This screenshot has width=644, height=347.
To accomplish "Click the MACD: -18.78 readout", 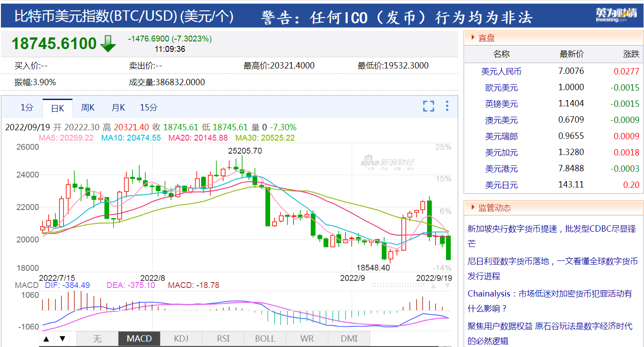I will pos(193,285).
